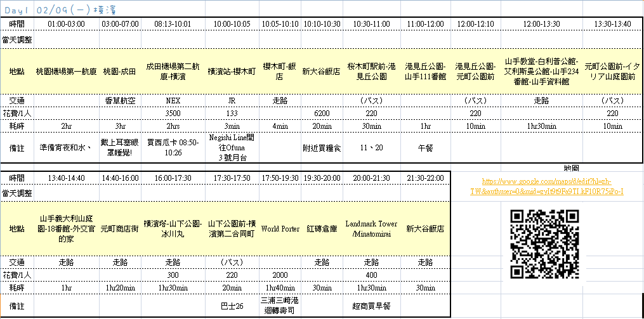
Task: Click the 10:00-10:05 time cell
Action: click(x=232, y=24)
